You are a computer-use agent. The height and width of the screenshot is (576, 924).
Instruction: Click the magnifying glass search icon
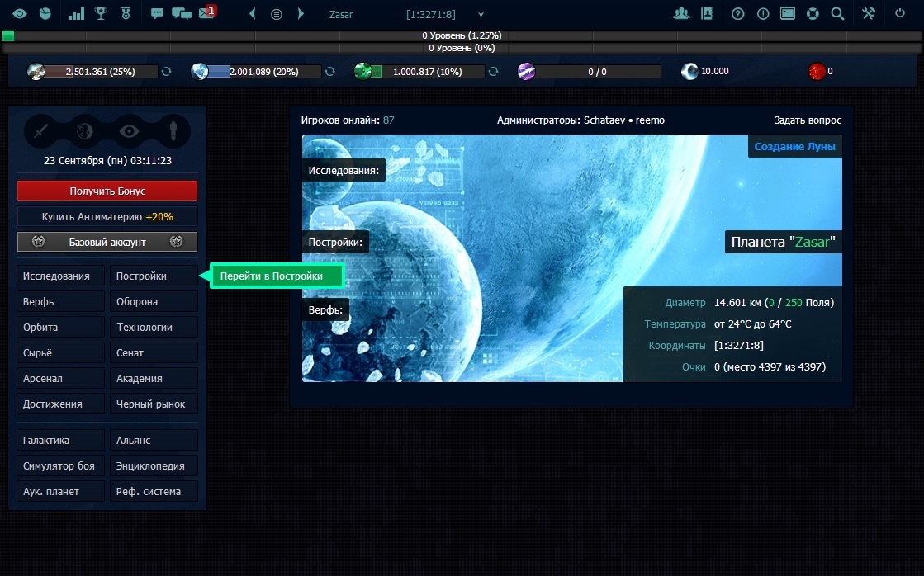tap(837, 13)
